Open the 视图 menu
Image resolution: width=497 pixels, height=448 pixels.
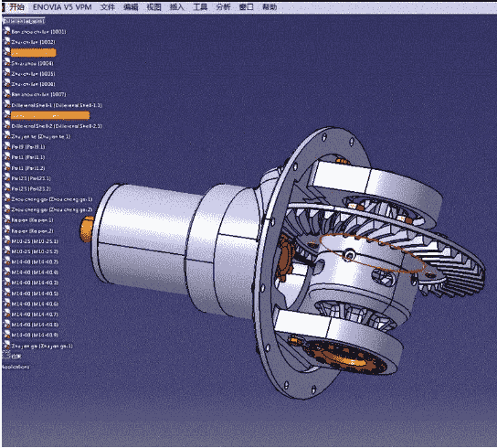click(153, 7)
